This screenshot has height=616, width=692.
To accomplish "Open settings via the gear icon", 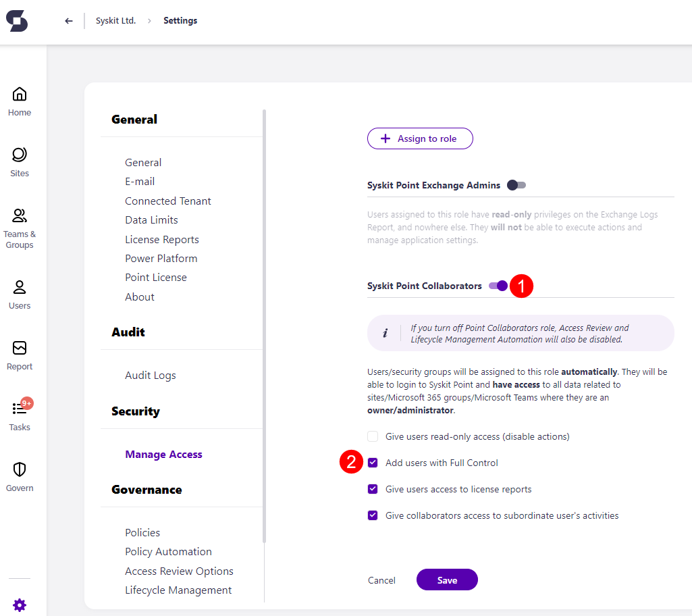I will click(x=20, y=605).
